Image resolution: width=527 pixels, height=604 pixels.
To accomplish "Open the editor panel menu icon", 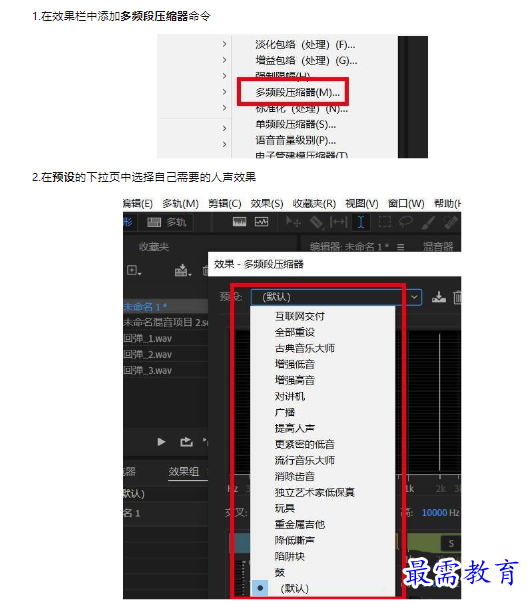I will (x=401, y=247).
